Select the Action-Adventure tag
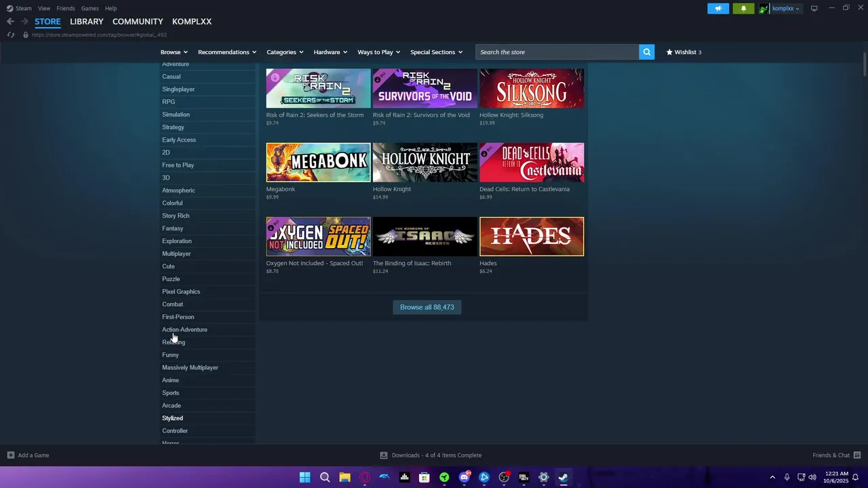Image resolution: width=868 pixels, height=488 pixels. click(x=184, y=329)
